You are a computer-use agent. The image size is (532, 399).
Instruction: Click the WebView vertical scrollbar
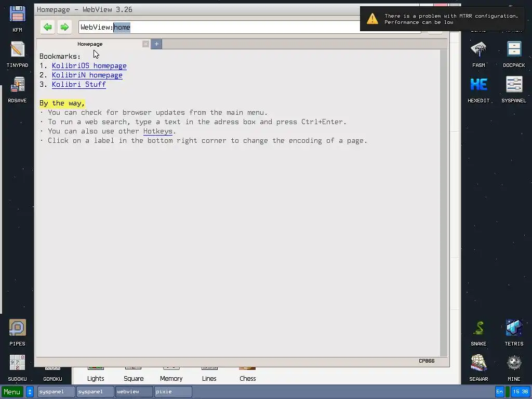(444, 203)
